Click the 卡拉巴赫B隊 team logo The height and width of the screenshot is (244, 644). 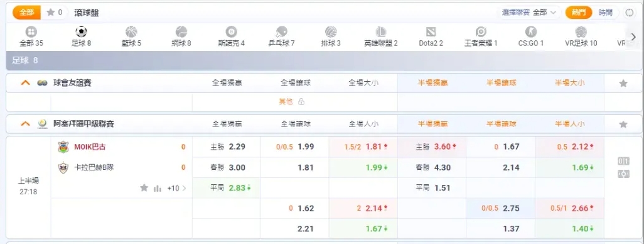[x=63, y=168]
